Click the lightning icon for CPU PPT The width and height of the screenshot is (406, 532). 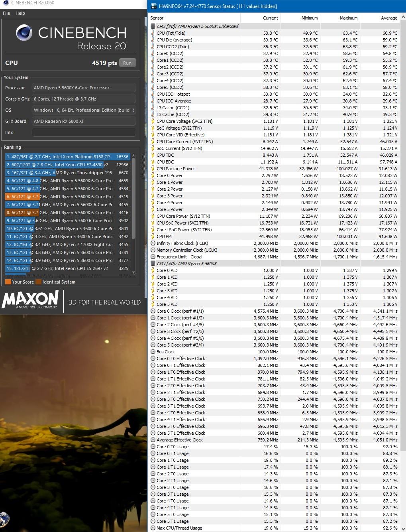click(x=153, y=236)
